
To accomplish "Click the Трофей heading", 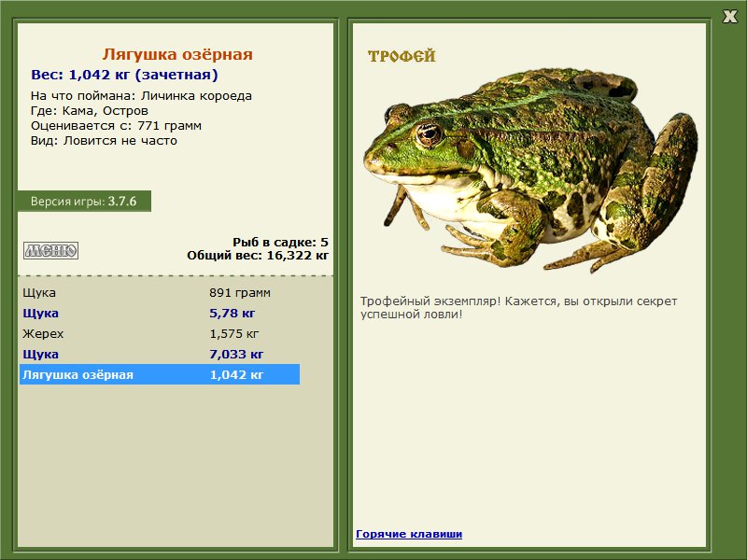I will click(x=402, y=56).
